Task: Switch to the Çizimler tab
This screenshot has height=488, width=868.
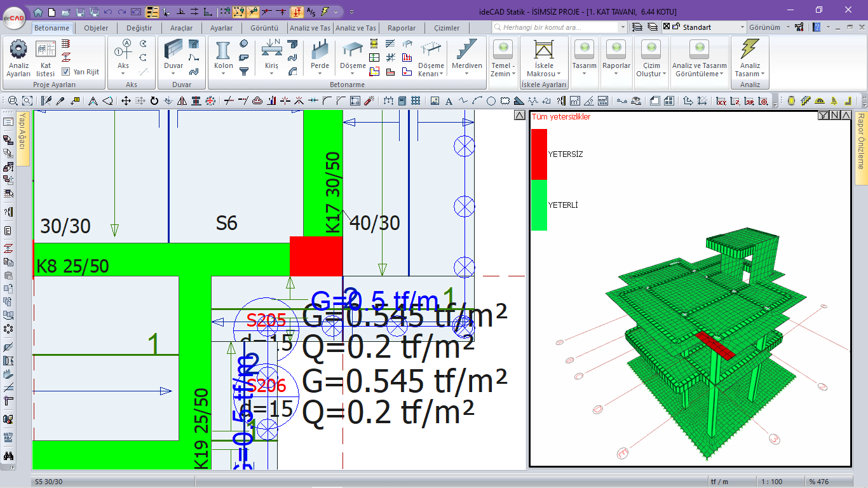Action: 447,28
